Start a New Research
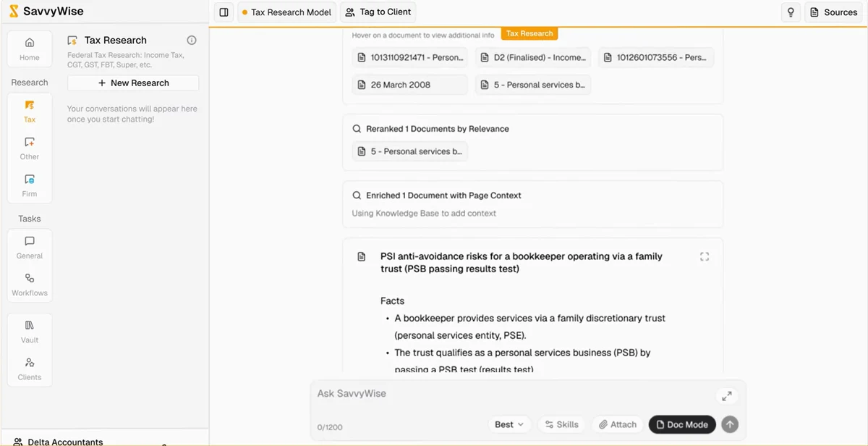The image size is (868, 446). tap(133, 83)
